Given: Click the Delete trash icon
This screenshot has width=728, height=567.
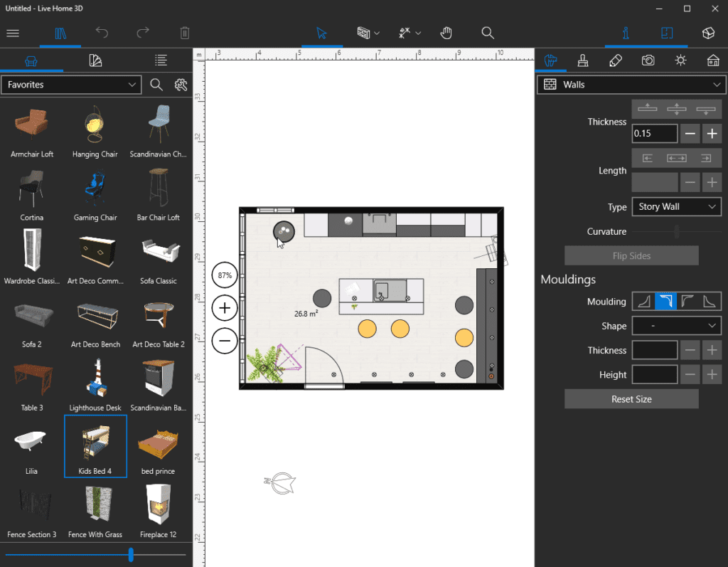Looking at the screenshot, I should (x=184, y=33).
